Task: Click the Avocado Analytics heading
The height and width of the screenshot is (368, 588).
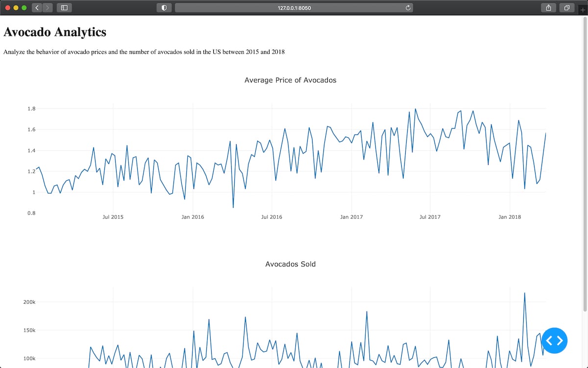Action: click(x=54, y=32)
